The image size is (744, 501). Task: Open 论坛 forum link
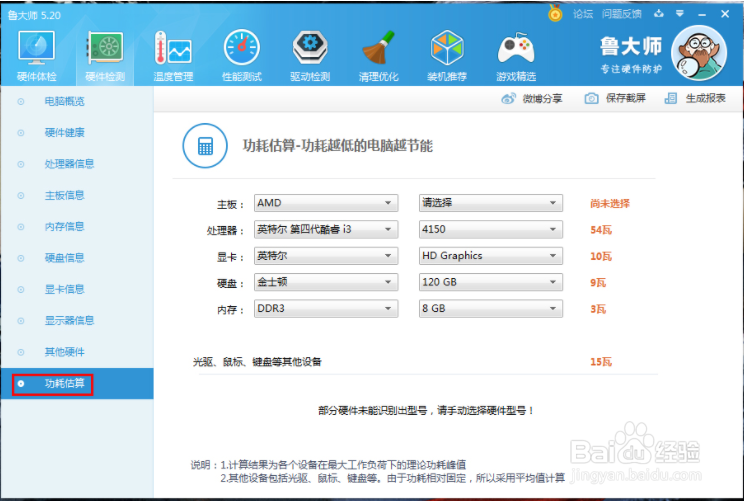(583, 14)
